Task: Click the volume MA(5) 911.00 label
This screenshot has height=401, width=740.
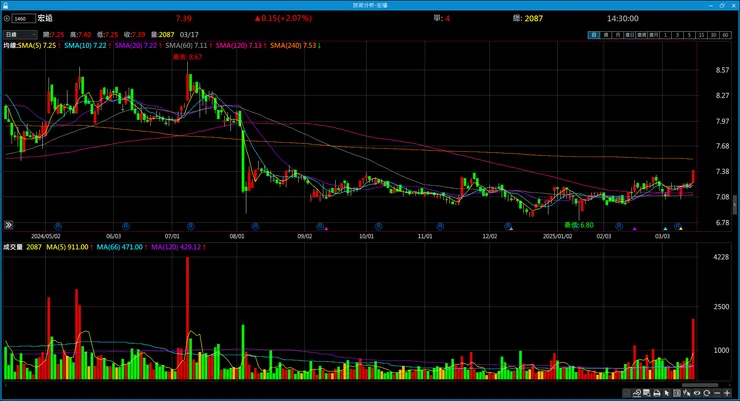Action: click(69, 247)
